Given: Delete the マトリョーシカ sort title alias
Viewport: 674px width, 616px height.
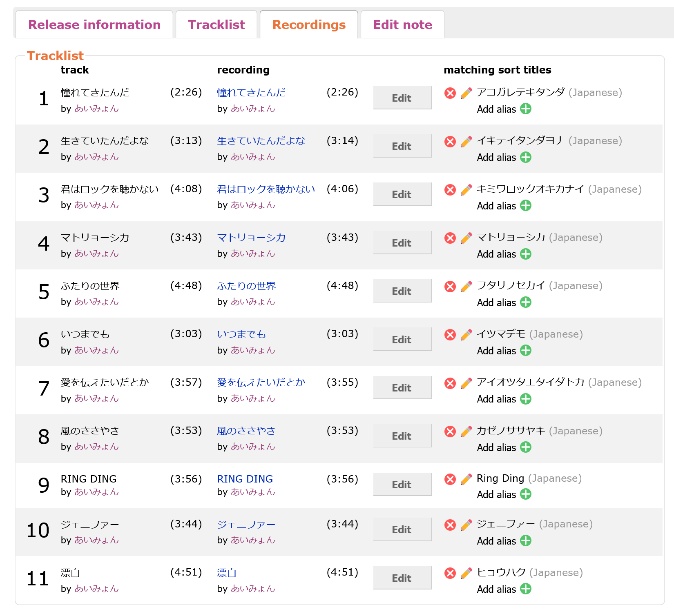Looking at the screenshot, I should coord(450,238).
